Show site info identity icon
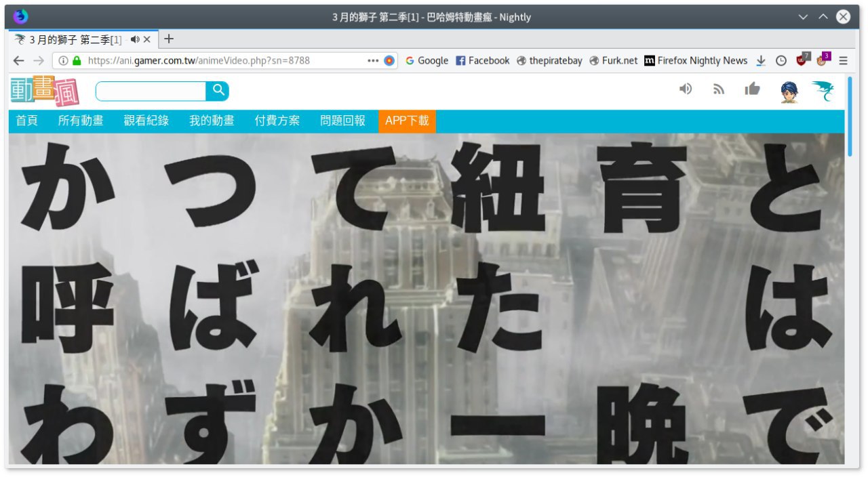 63,60
